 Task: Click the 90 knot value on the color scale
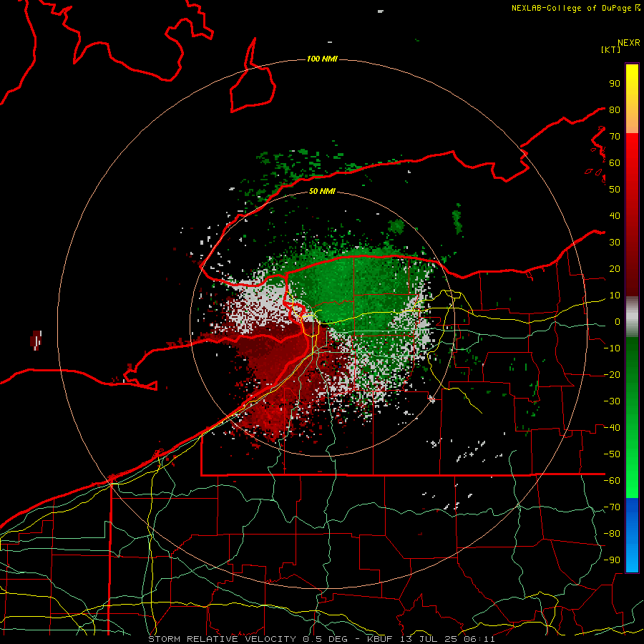point(615,84)
